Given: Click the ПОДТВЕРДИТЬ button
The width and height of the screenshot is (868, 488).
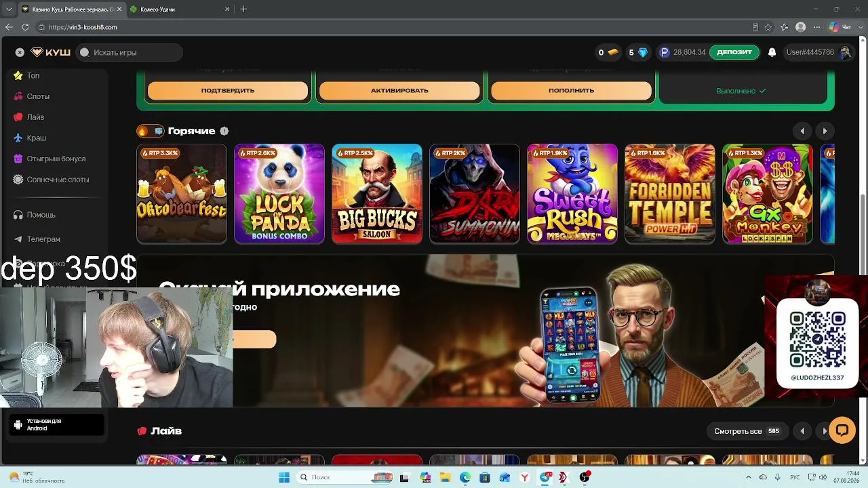Looking at the screenshot, I should point(228,90).
